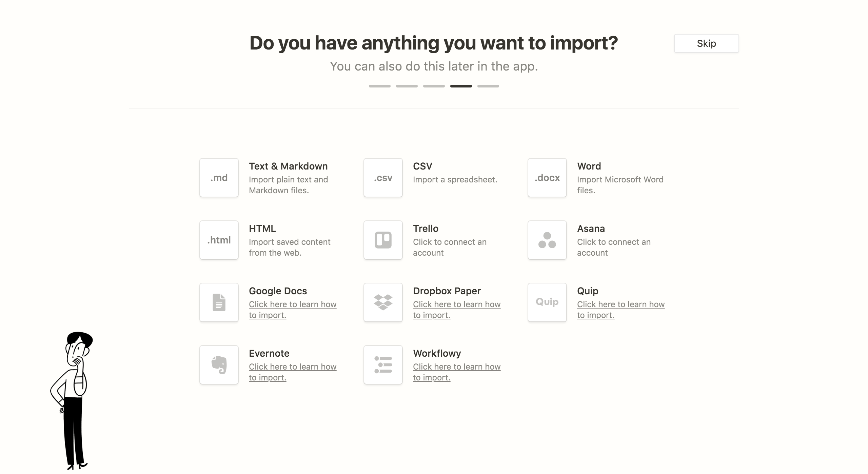
Task: Click the .docx Word import icon
Action: click(x=547, y=178)
